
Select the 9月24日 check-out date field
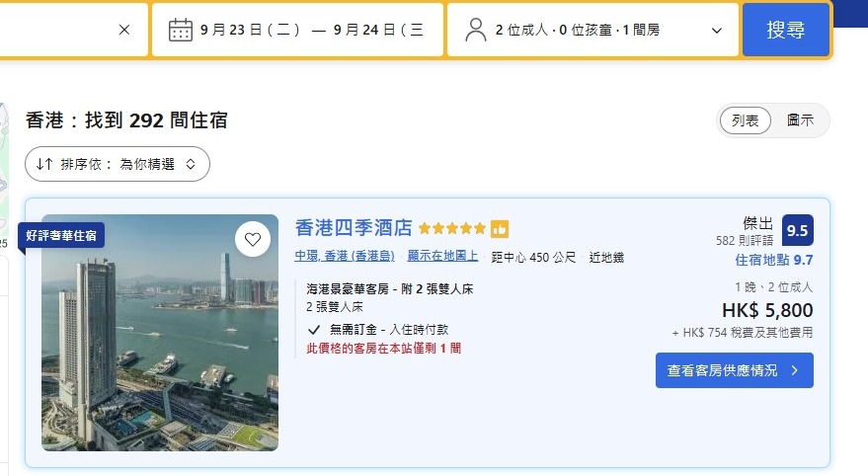pyautogui.click(x=378, y=30)
